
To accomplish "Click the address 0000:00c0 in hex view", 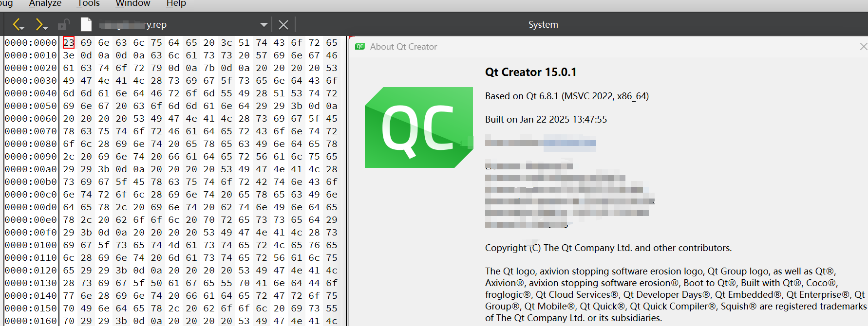I will point(31,195).
